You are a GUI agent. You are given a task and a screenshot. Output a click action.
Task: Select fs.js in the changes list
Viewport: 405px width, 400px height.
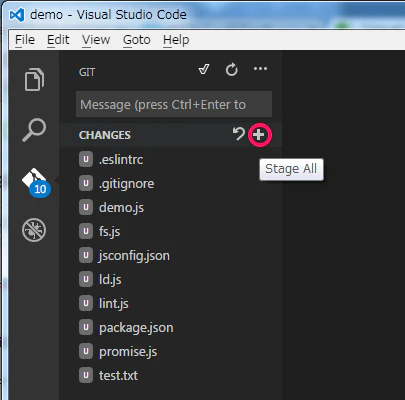click(171, 231)
